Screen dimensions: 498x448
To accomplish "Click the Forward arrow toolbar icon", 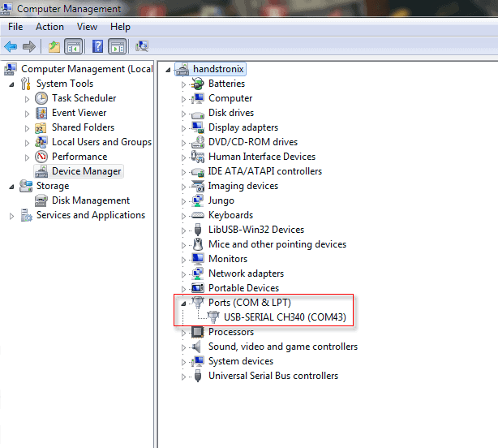I will pyautogui.click(x=29, y=47).
